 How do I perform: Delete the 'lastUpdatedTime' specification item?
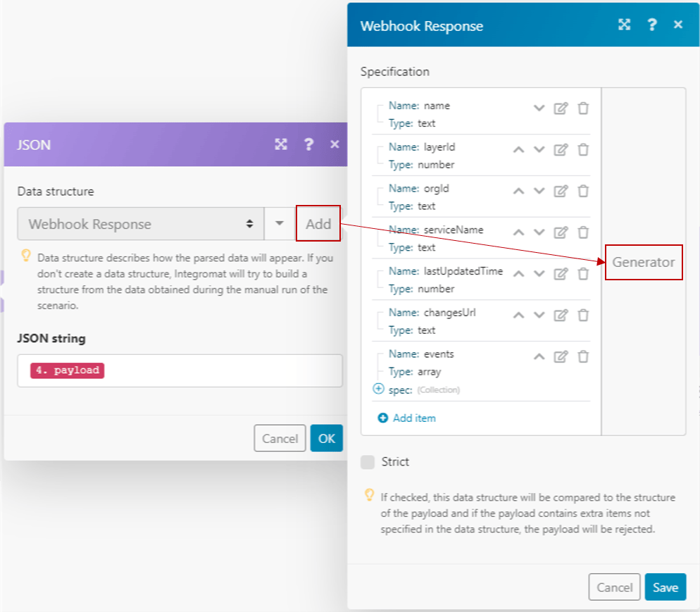tap(583, 274)
